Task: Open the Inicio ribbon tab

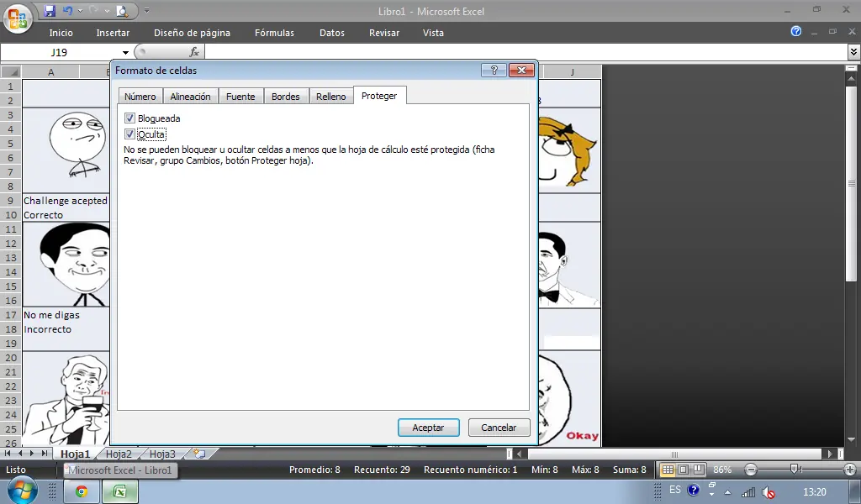Action: pos(61,33)
